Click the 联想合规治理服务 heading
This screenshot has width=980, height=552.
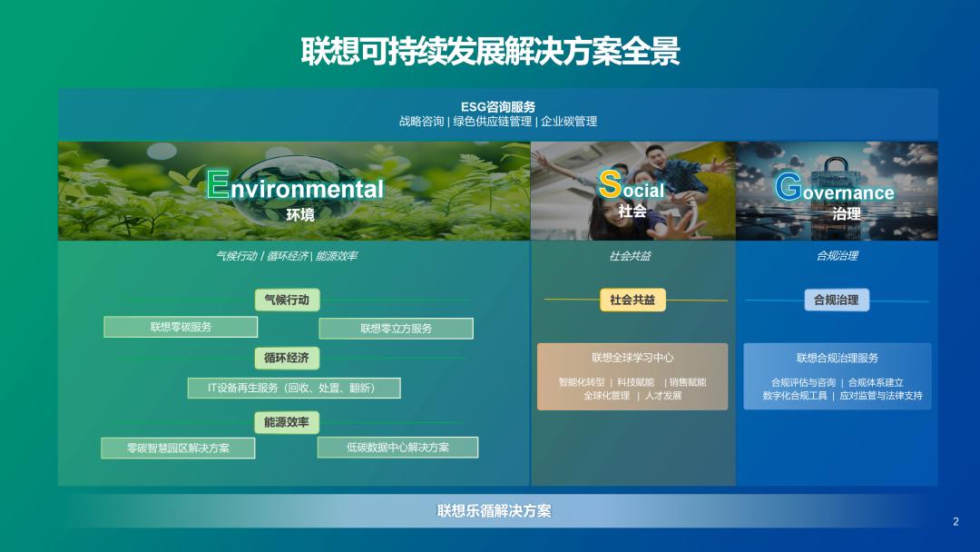(838, 358)
